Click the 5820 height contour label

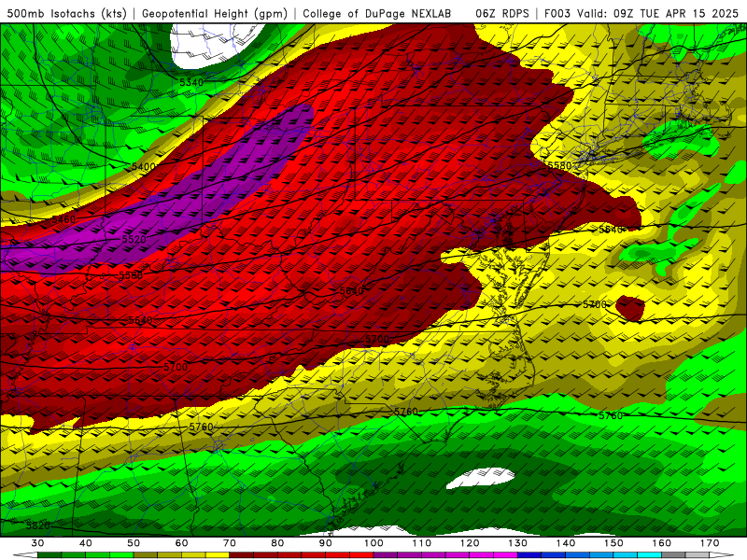(37, 525)
